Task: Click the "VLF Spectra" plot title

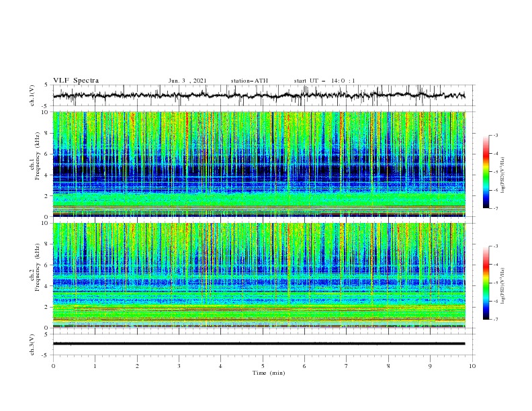Action: (x=76, y=81)
